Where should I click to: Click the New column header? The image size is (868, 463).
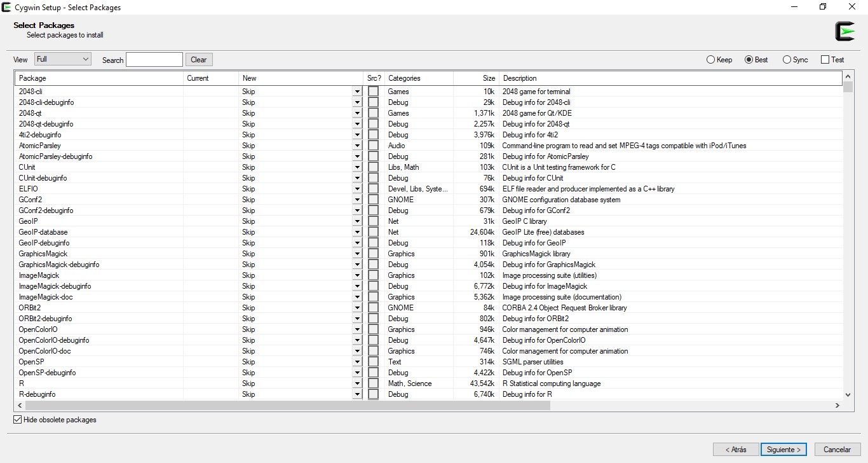(301, 78)
